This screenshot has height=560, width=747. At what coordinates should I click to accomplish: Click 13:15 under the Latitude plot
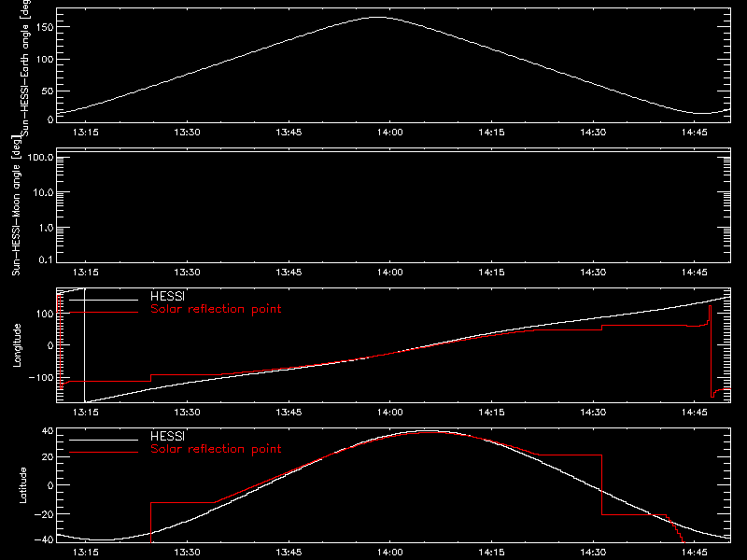(x=86, y=553)
